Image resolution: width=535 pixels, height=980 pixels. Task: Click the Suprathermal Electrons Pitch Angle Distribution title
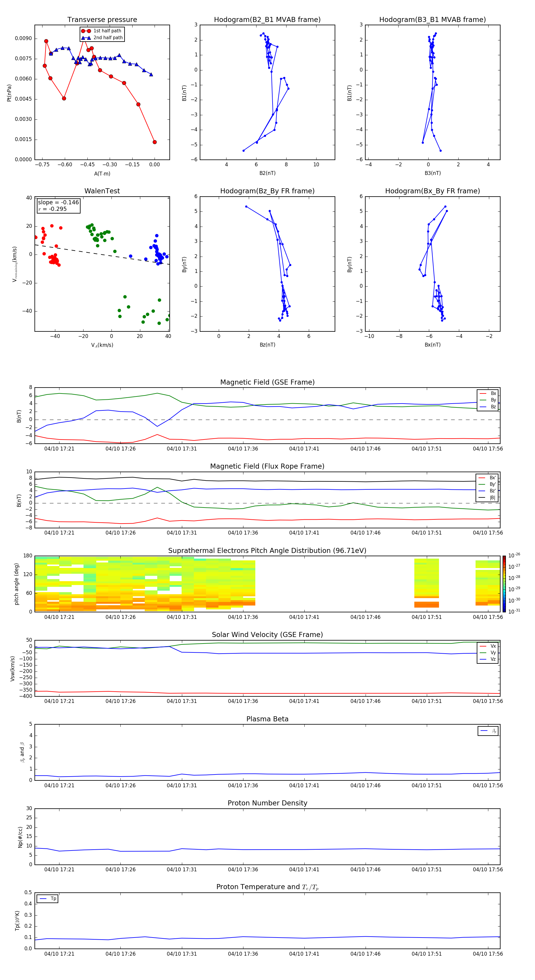click(267, 551)
